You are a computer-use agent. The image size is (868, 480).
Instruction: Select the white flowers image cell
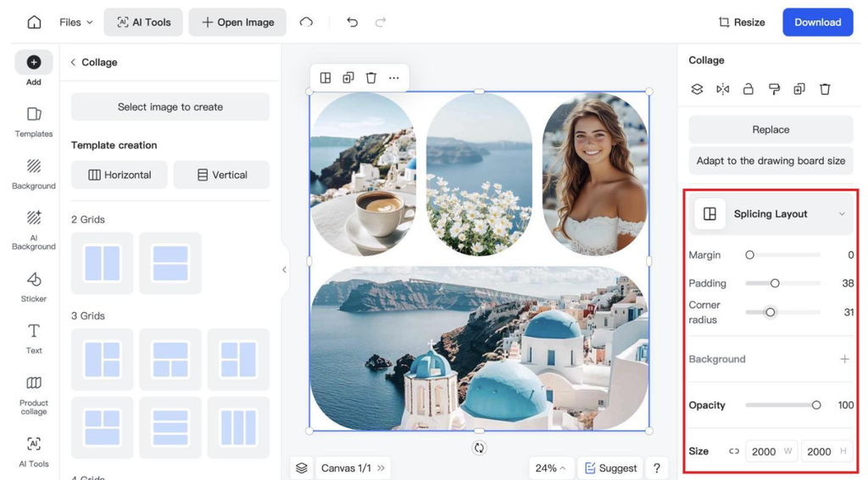pos(479,175)
